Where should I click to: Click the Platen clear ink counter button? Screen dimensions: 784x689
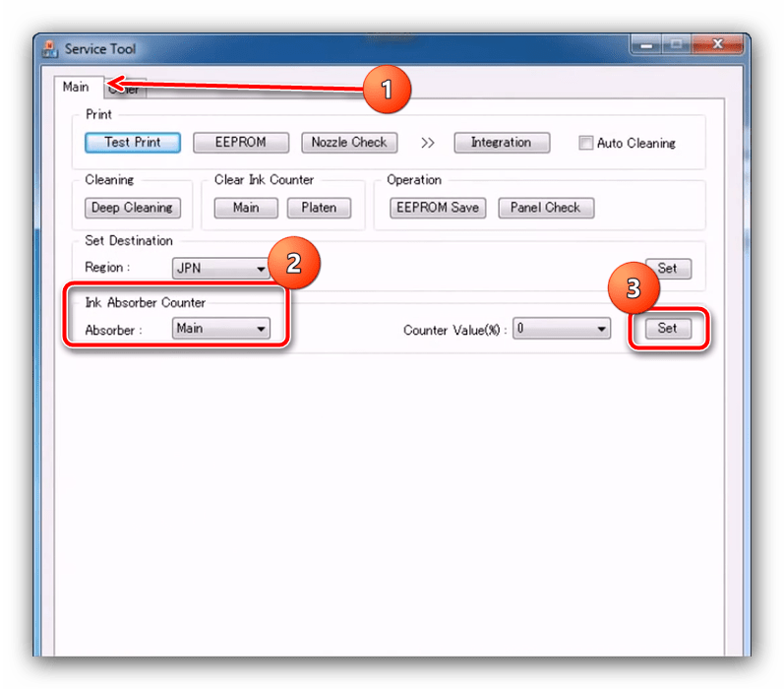[319, 208]
